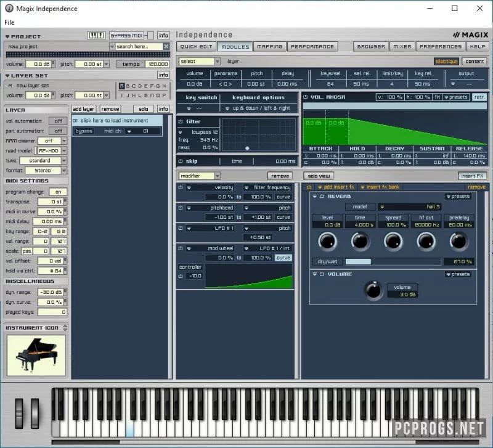493x448 pixels.
Task: Open PREFERENCES tab
Action: pyautogui.click(x=441, y=47)
